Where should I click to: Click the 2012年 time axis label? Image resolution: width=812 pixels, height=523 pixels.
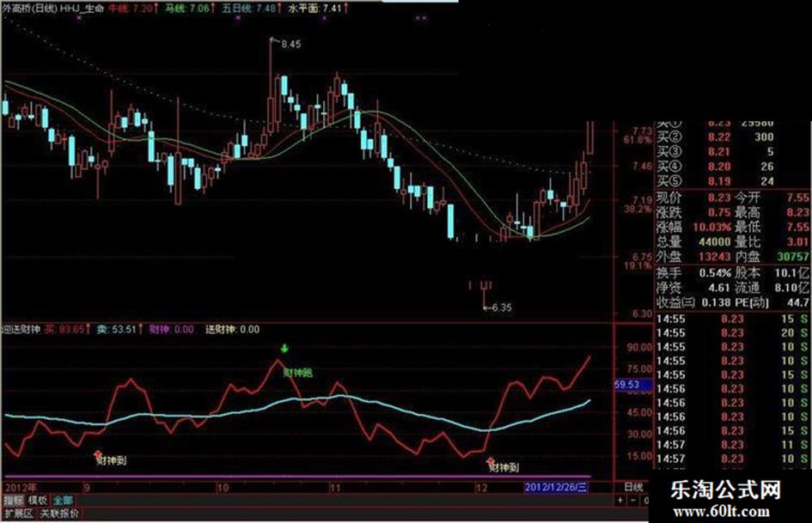(x=21, y=487)
